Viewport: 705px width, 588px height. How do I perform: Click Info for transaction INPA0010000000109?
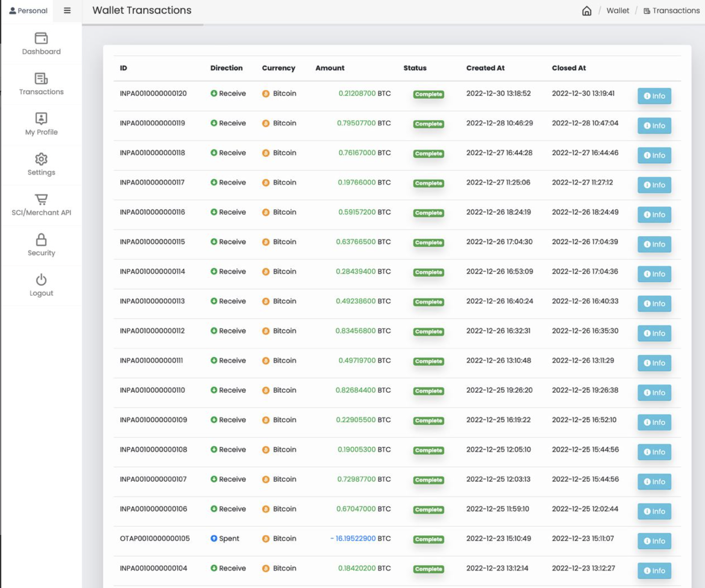point(654,422)
